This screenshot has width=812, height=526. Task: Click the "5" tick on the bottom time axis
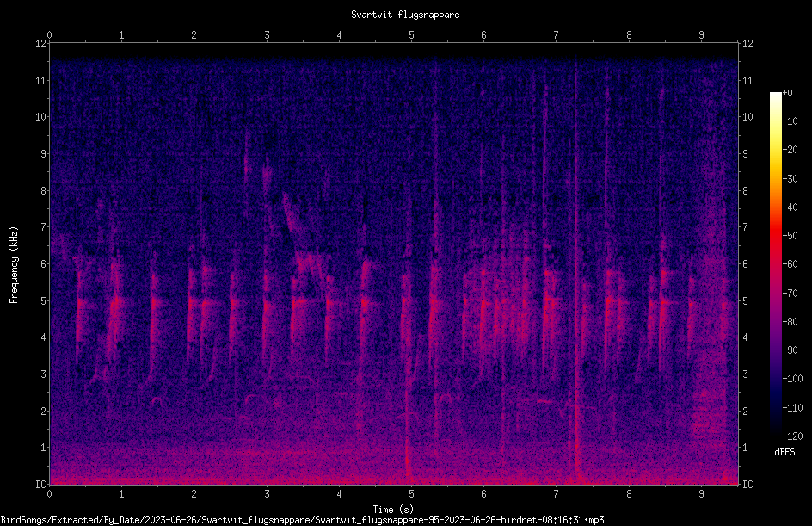412,494
